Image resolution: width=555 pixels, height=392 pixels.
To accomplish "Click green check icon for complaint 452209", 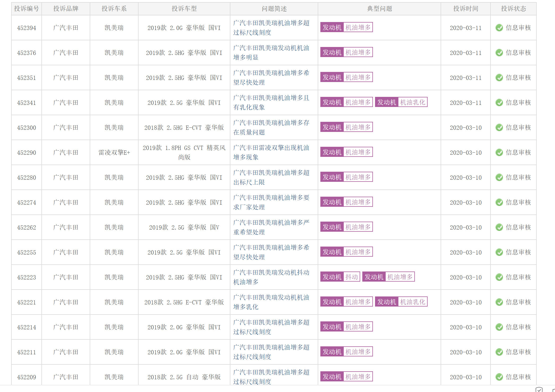I will [x=499, y=377].
